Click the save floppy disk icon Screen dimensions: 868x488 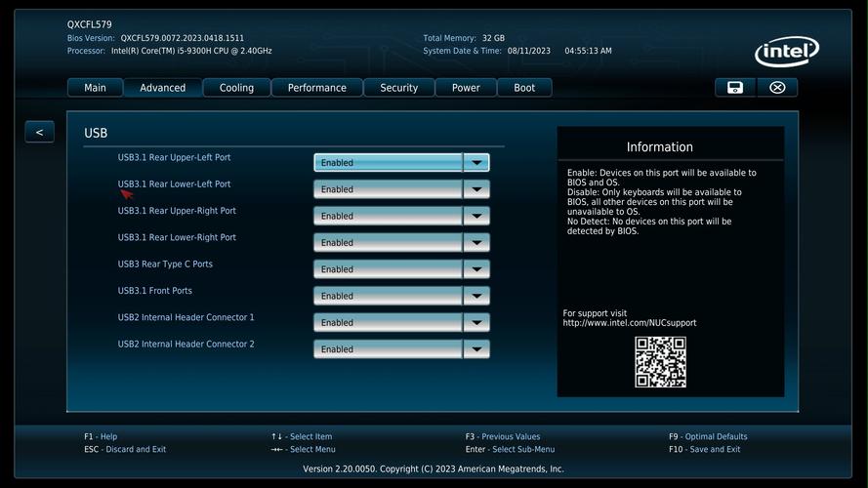point(735,88)
